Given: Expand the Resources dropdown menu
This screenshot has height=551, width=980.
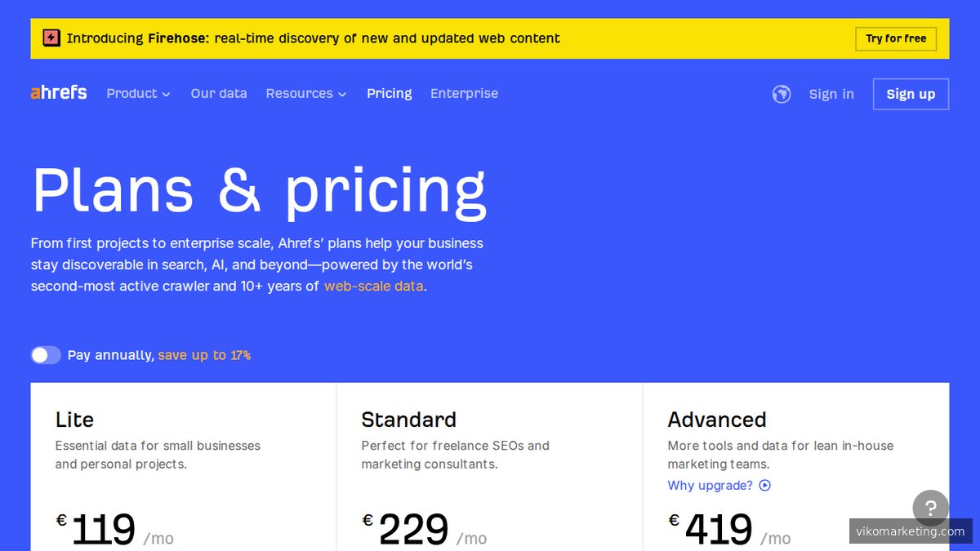Looking at the screenshot, I should pyautogui.click(x=305, y=94).
